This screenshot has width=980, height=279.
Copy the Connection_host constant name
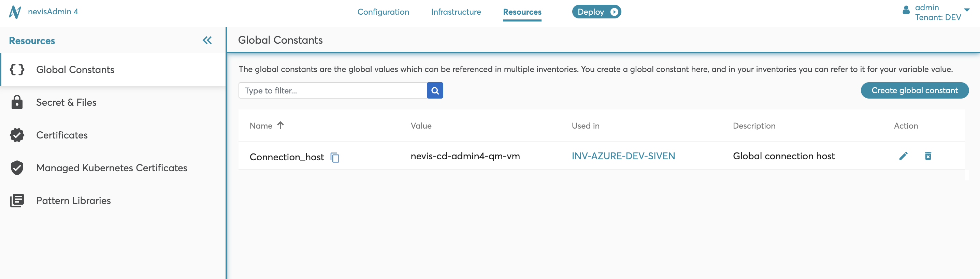335,157
